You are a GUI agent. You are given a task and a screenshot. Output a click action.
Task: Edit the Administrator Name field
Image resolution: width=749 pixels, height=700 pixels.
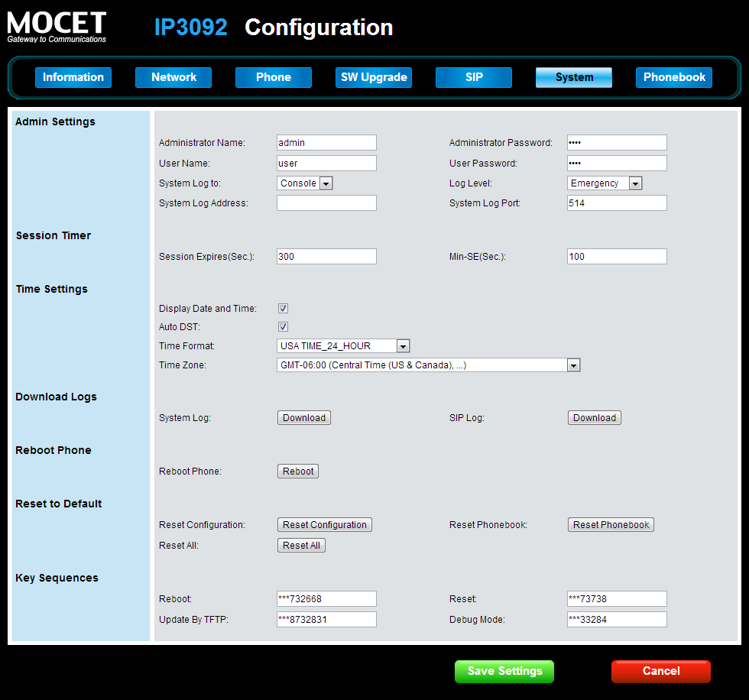coord(327,143)
